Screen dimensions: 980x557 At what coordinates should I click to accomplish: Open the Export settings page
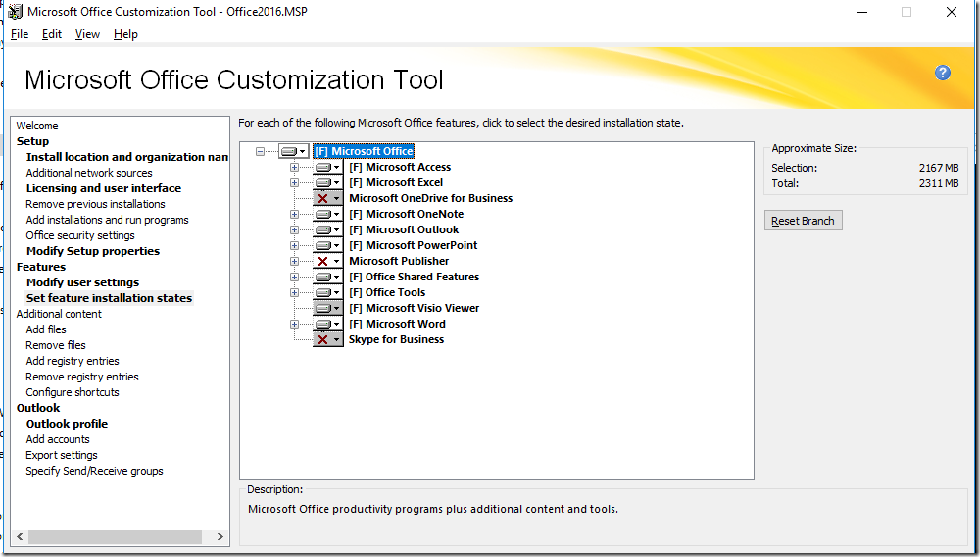(61, 455)
